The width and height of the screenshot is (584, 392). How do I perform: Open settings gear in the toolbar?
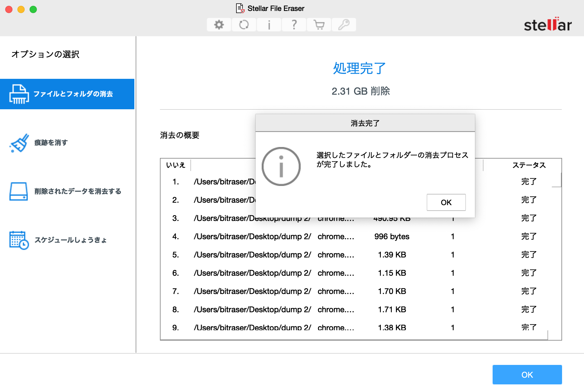(x=219, y=25)
